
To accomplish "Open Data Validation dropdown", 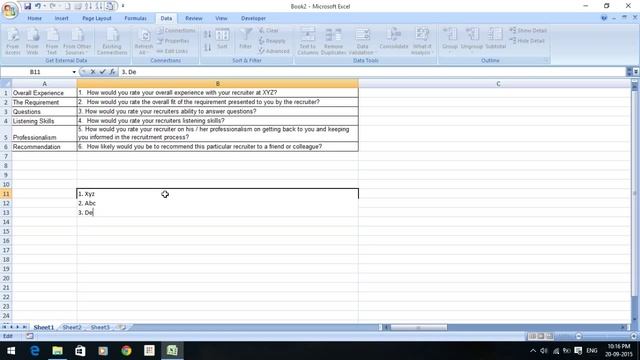I will (362, 41).
